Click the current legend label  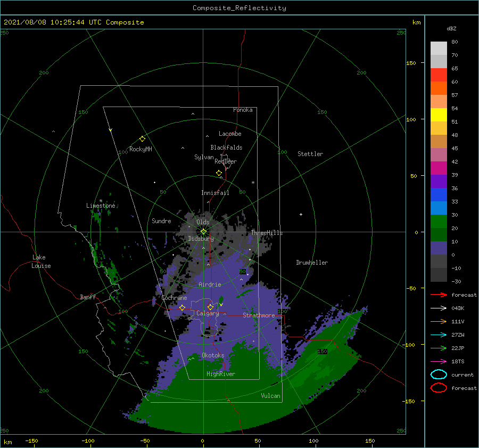[463, 374]
